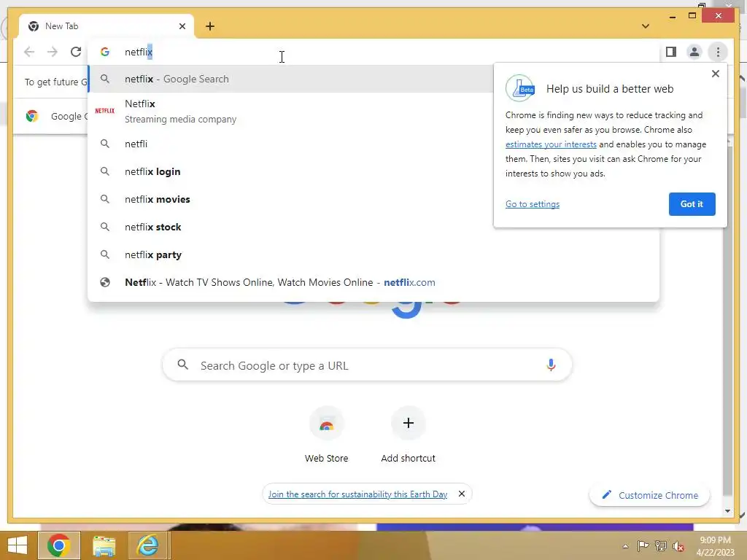This screenshot has width=747, height=560.
Task: Start voice search with microphone icon
Action: 551,365
